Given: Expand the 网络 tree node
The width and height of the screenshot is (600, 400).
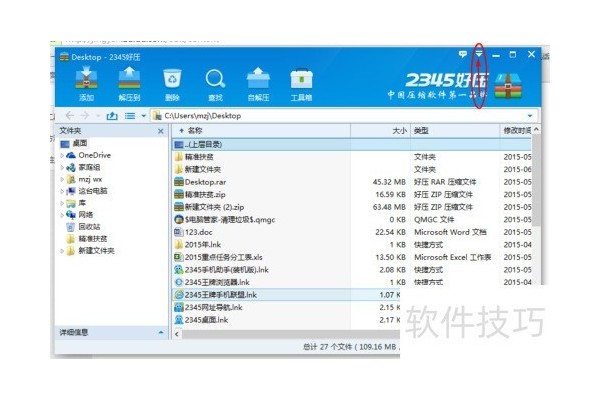Looking at the screenshot, I should click(62, 215).
